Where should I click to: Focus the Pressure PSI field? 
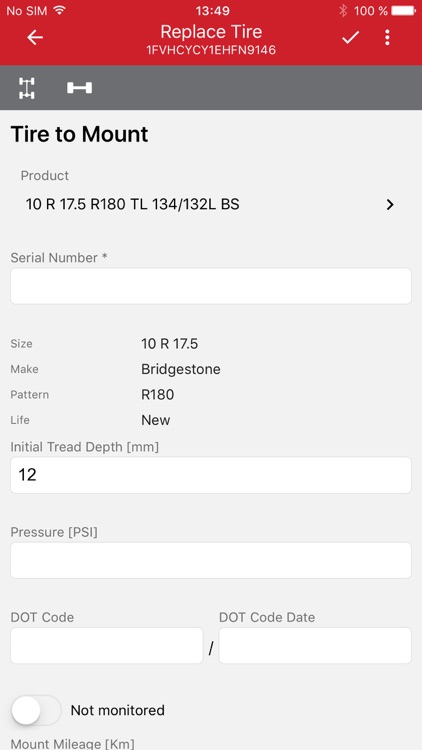point(211,560)
